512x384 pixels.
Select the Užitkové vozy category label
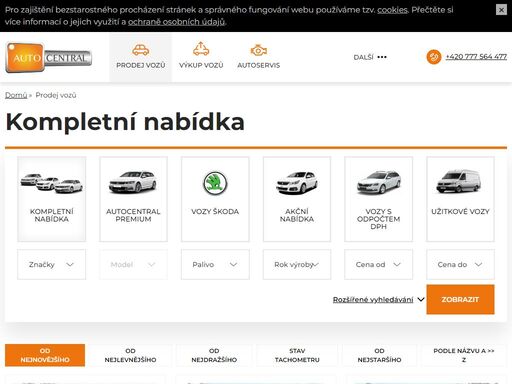pyautogui.click(x=460, y=212)
